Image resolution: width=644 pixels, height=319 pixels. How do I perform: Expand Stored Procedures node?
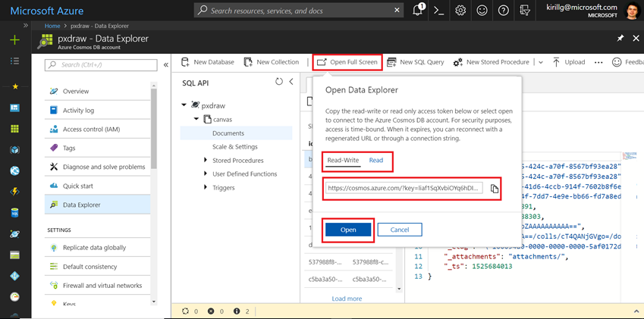pyautogui.click(x=206, y=160)
